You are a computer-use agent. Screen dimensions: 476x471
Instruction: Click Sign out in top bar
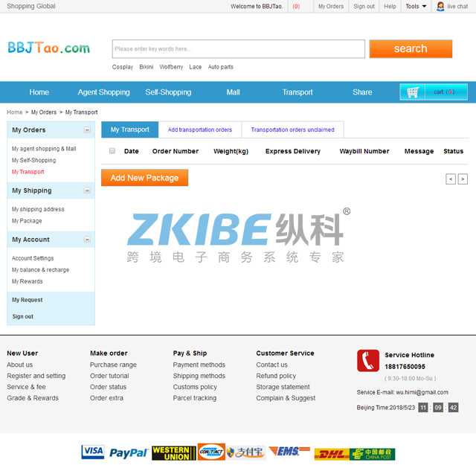click(364, 6)
